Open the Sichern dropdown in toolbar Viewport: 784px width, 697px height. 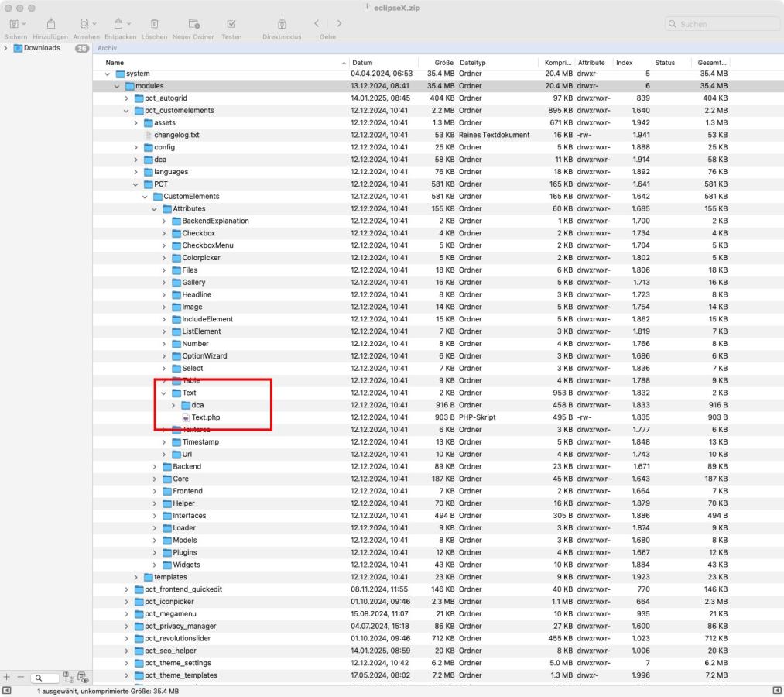coord(14,24)
